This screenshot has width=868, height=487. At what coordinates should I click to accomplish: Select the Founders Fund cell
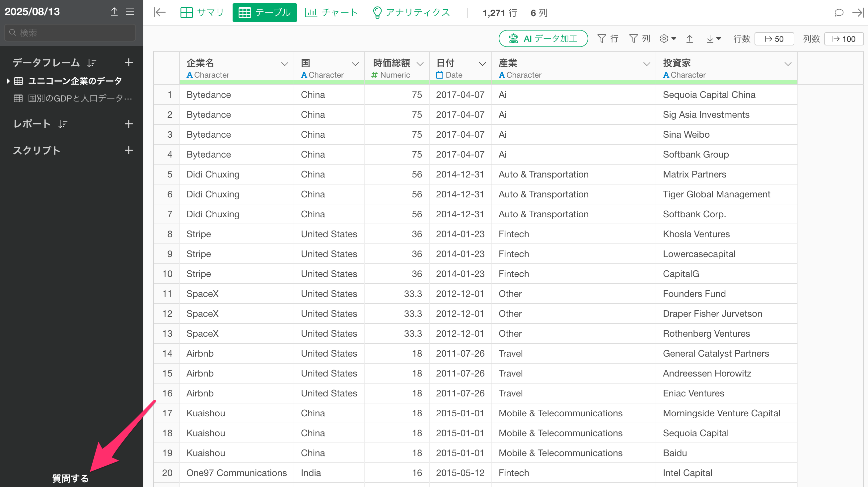(x=726, y=294)
